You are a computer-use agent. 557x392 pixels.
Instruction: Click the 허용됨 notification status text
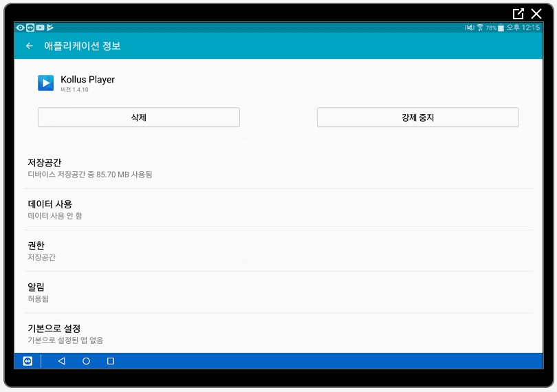[39, 299]
